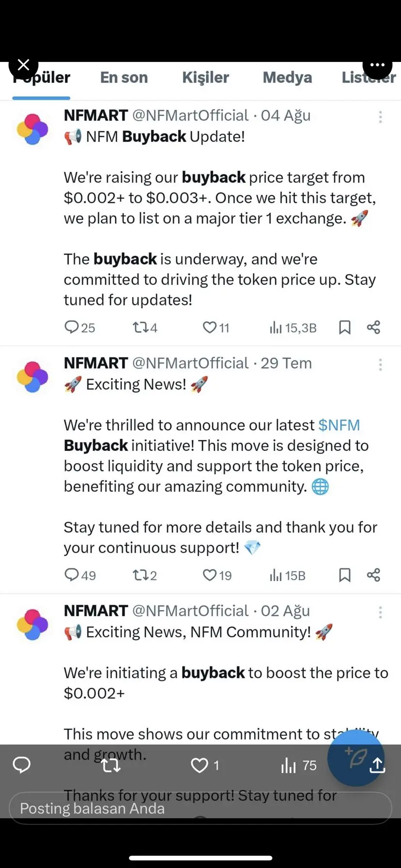Like the NFM Buyback Update tweet
Screen dimensions: 401x868
coord(216,327)
